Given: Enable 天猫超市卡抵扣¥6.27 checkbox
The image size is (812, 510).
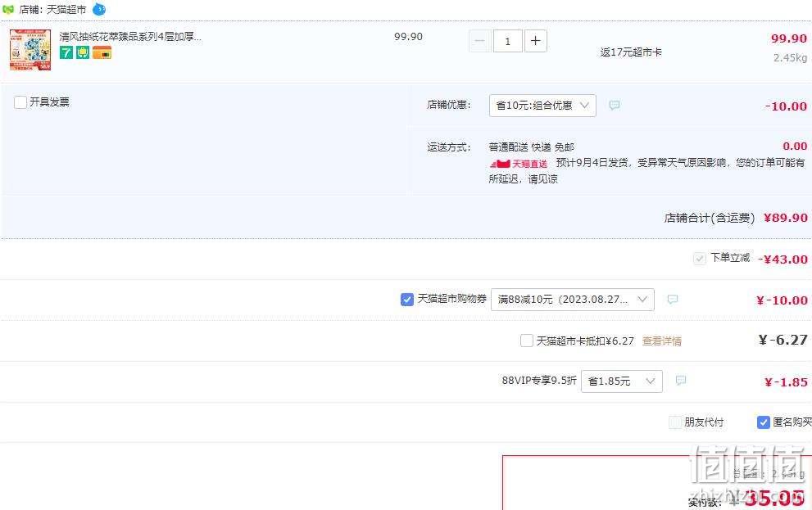Looking at the screenshot, I should (526, 341).
